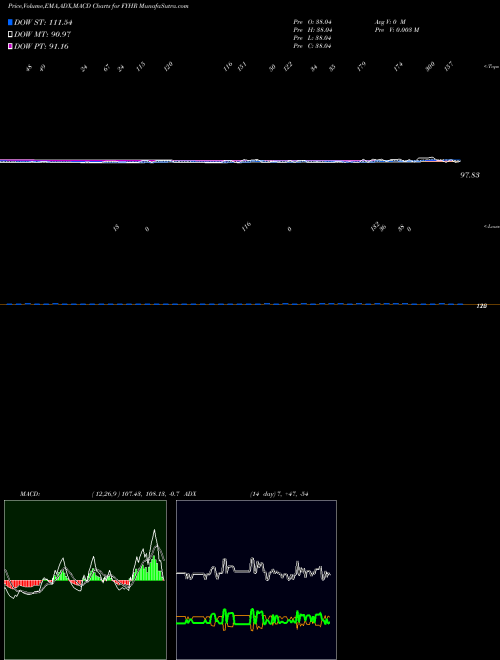Click the 'ADX' indicator label
Viewport: 500px width, 660px height.
tap(190, 494)
